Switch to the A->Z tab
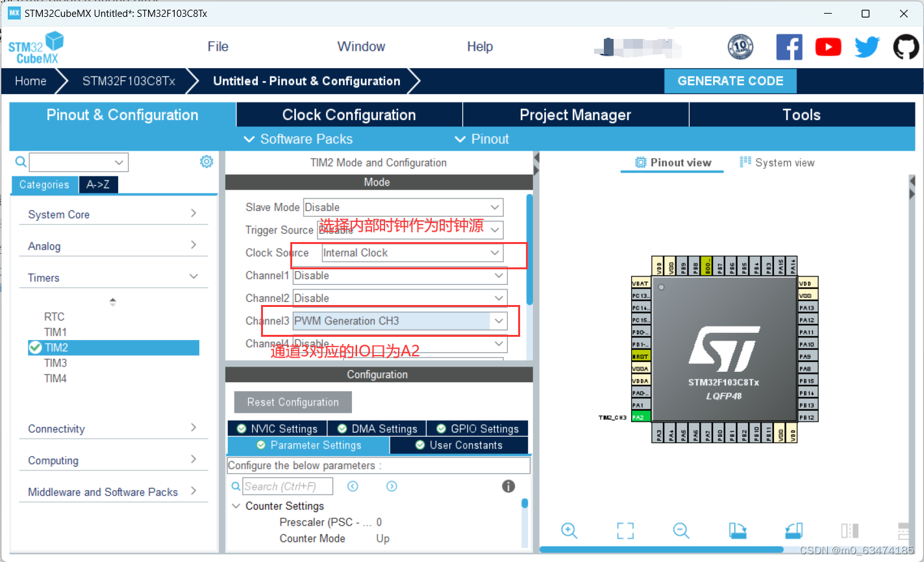The image size is (924, 562). (98, 184)
